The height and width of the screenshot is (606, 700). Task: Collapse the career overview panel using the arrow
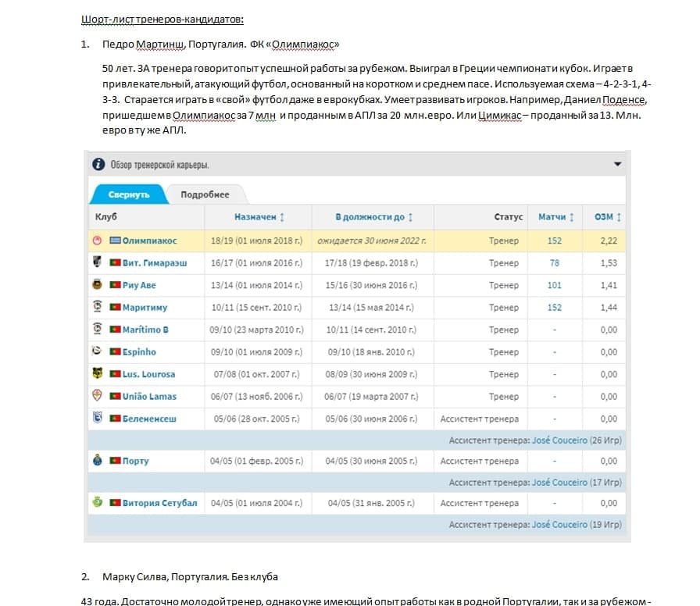[x=617, y=165]
